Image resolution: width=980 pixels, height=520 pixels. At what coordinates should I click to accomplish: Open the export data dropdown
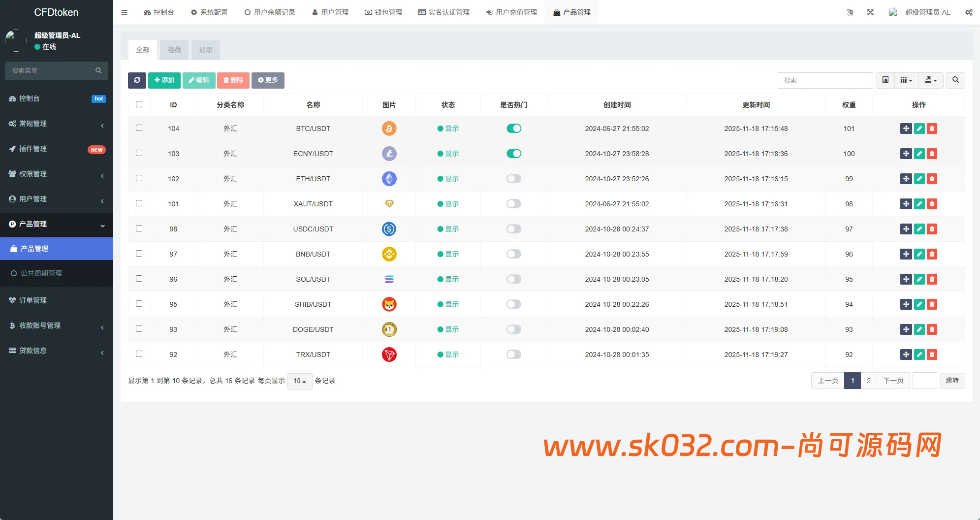click(931, 80)
